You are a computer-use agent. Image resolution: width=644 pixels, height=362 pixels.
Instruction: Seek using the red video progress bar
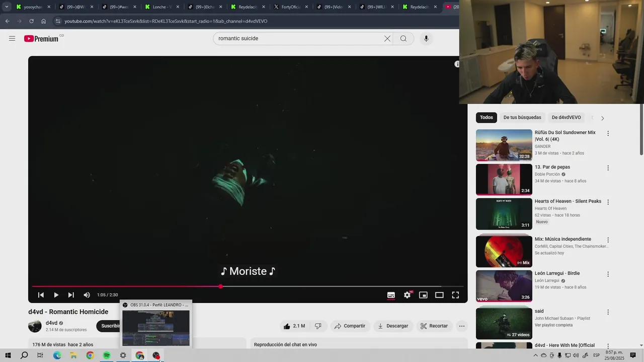[248, 287]
